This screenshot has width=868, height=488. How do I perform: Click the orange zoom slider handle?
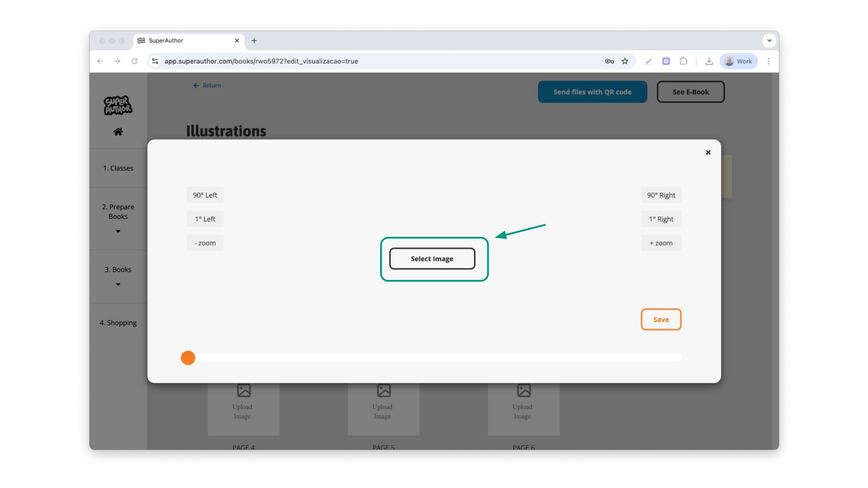point(188,358)
